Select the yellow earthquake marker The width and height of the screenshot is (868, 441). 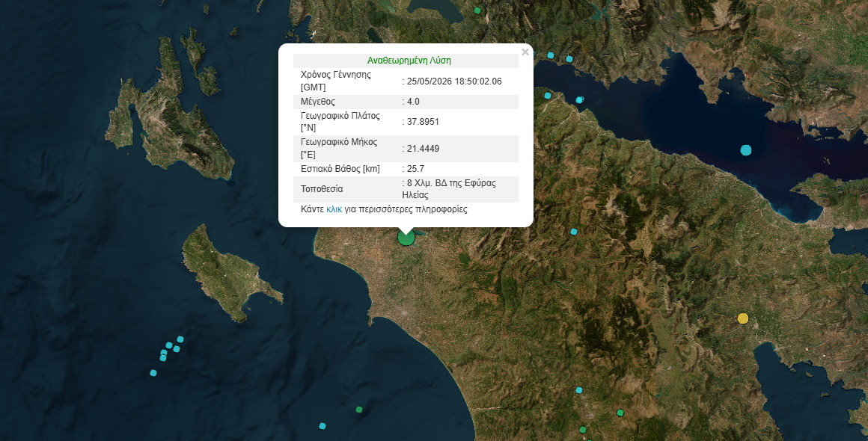(743, 318)
